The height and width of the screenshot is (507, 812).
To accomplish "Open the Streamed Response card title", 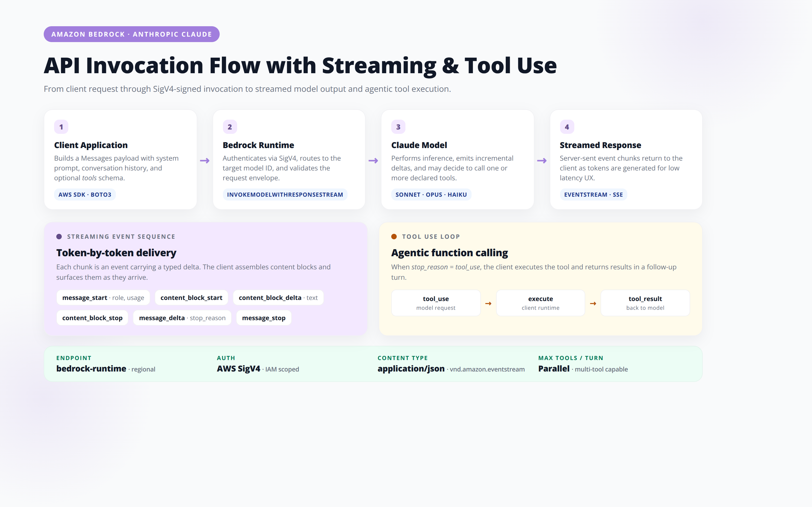I will point(600,145).
